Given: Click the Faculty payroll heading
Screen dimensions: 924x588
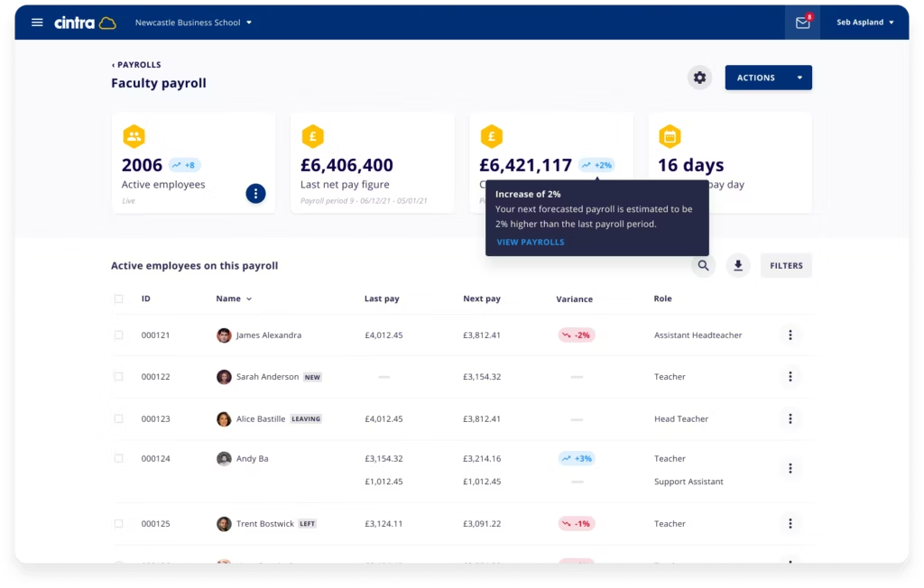Looking at the screenshot, I should (159, 83).
